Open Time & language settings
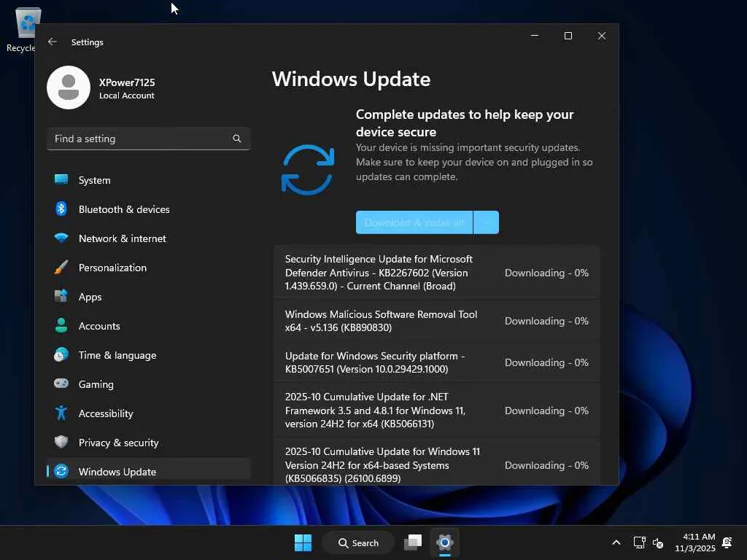747x560 pixels. pyautogui.click(x=149, y=355)
